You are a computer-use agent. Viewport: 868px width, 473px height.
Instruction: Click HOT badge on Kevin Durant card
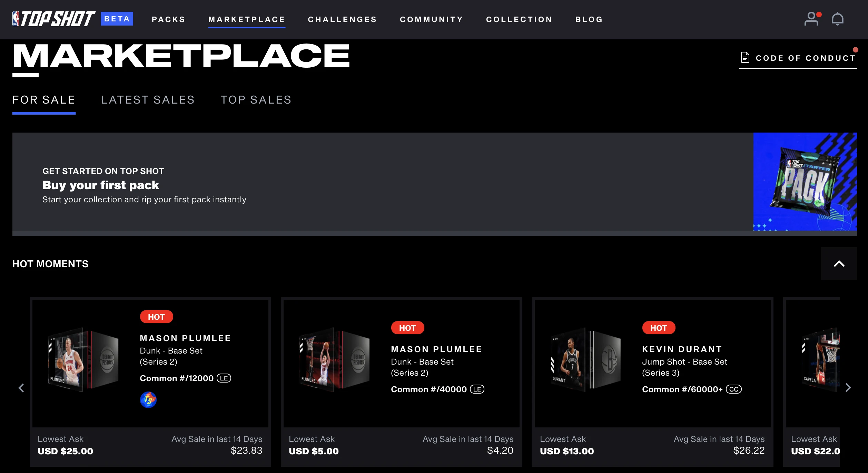click(659, 328)
